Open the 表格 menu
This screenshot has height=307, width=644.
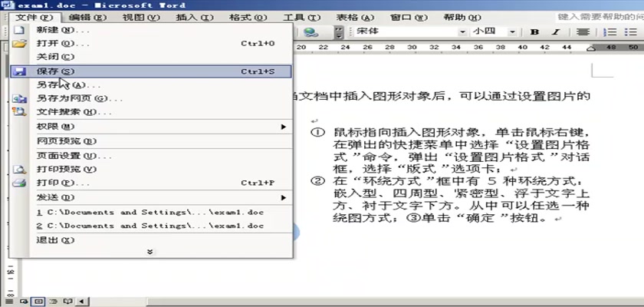(356, 17)
